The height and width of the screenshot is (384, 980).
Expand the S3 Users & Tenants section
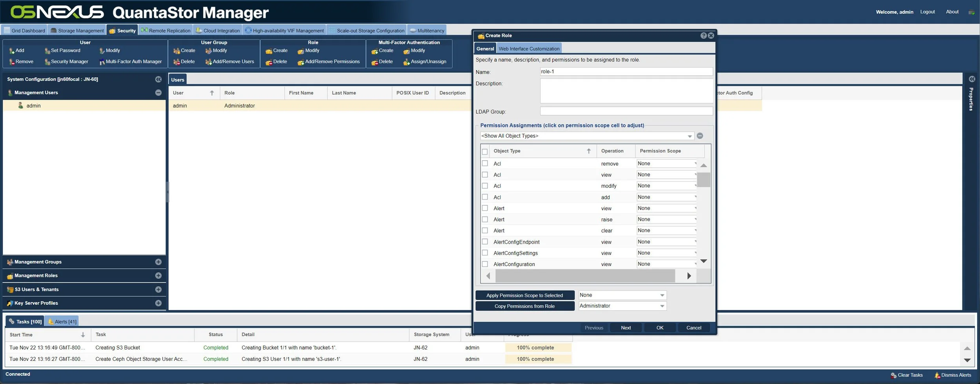158,289
